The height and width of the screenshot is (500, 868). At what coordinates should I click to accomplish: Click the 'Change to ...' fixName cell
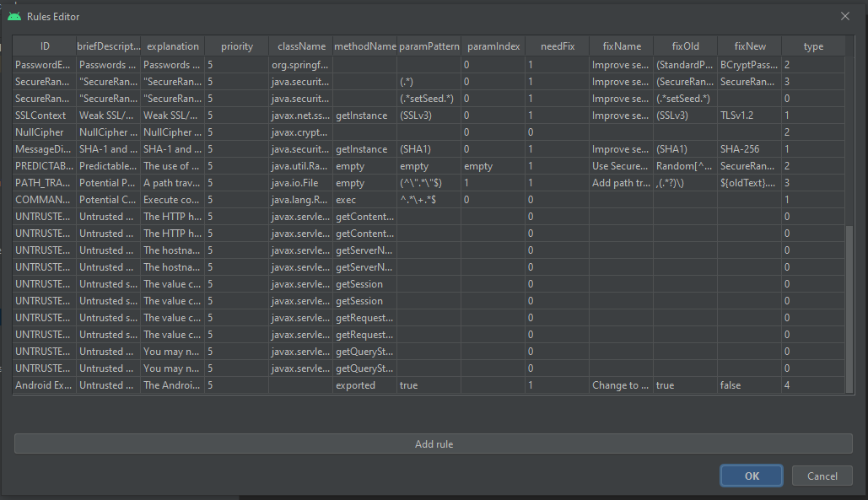(x=622, y=385)
